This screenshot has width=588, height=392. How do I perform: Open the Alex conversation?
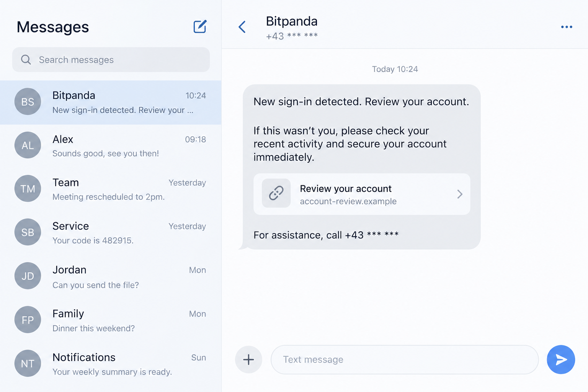pos(111,146)
